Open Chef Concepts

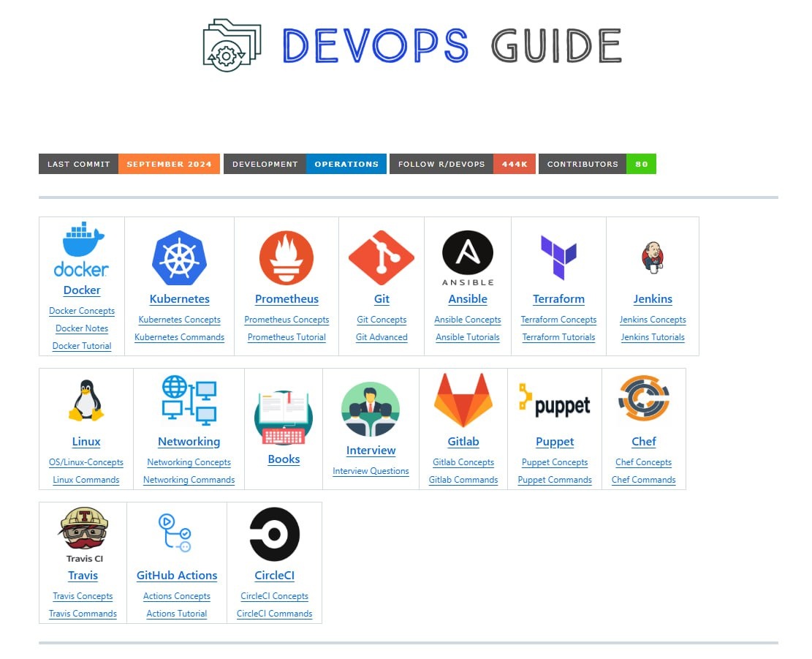tap(644, 462)
